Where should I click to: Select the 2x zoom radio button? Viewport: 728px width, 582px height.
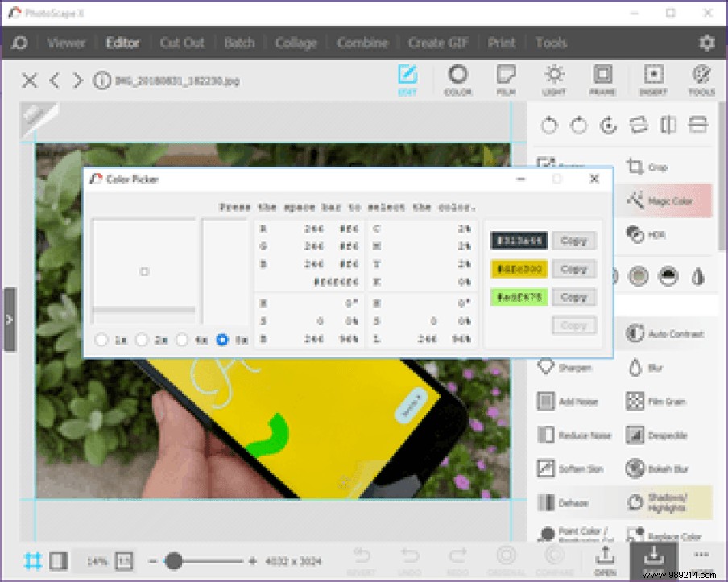142,340
